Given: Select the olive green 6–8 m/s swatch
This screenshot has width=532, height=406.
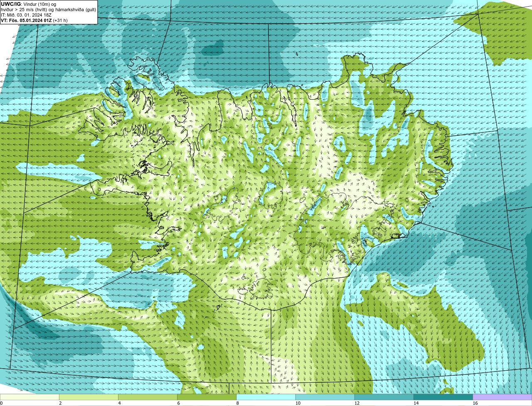Looking at the screenshot, I should [x=207, y=397].
